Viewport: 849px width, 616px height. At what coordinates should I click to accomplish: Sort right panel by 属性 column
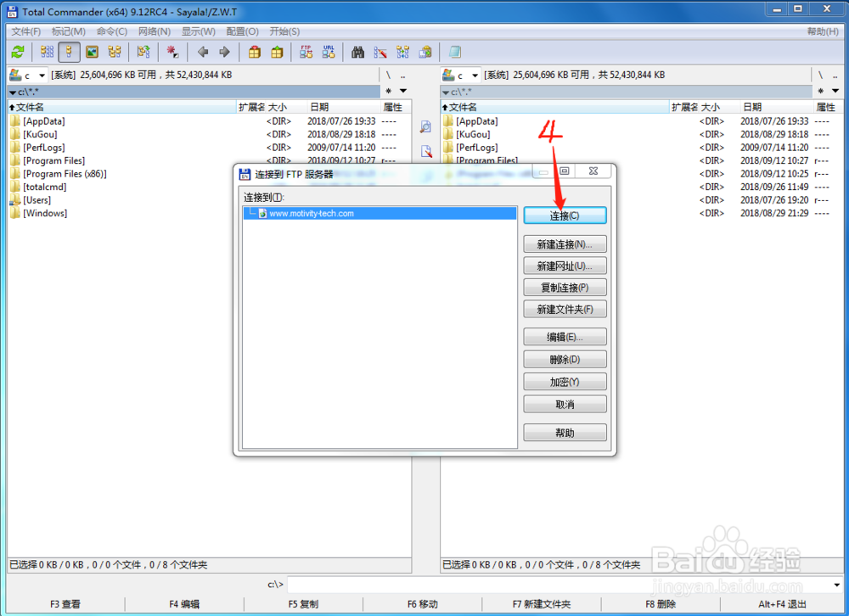827,107
